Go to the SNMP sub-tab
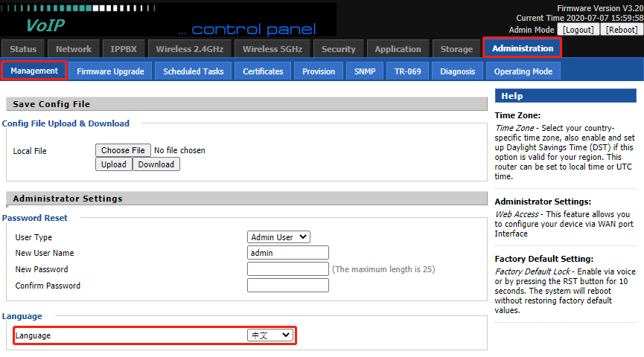644x357 pixels. pyautogui.click(x=365, y=71)
